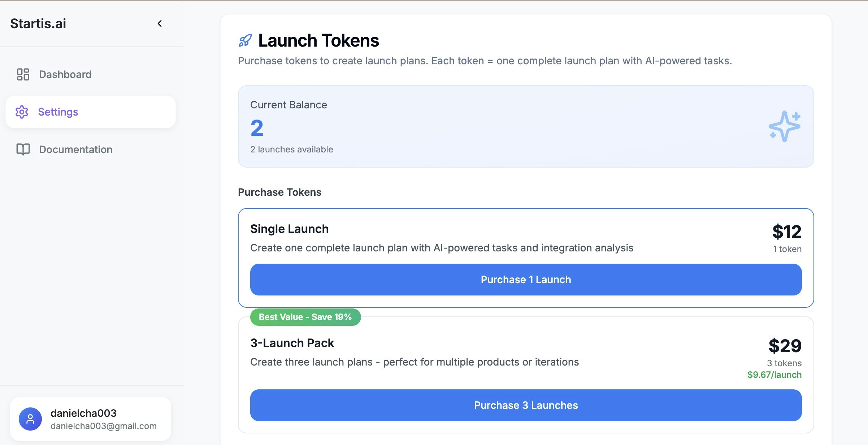
Task: Collapse the sidebar with the chevron arrow
Action: (x=159, y=24)
